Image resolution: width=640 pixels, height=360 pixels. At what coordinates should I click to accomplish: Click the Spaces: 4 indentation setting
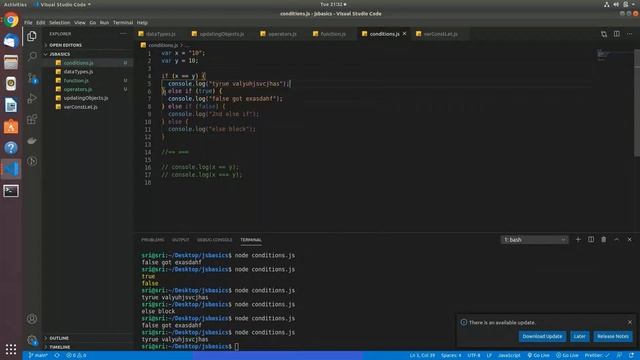pyautogui.click(x=451, y=356)
